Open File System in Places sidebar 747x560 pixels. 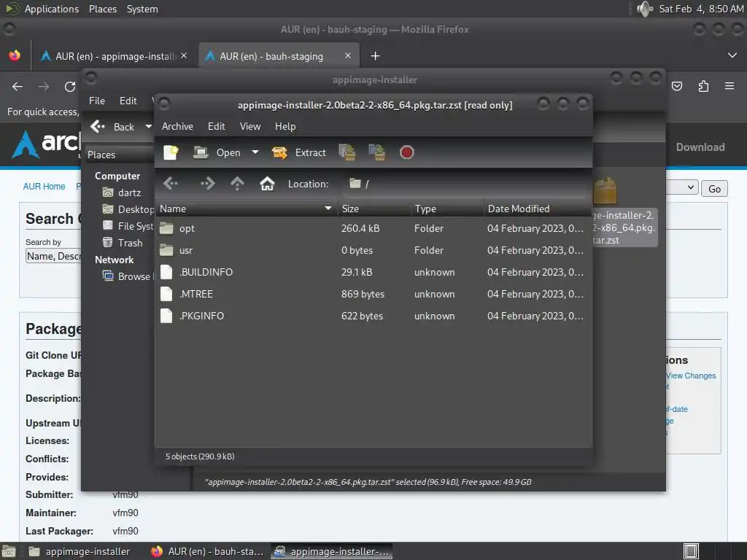click(128, 226)
